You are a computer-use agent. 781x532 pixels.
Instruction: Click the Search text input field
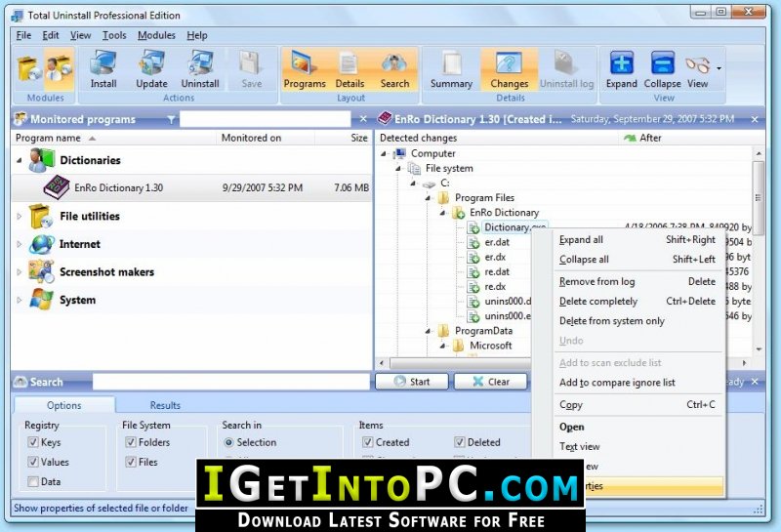point(231,382)
